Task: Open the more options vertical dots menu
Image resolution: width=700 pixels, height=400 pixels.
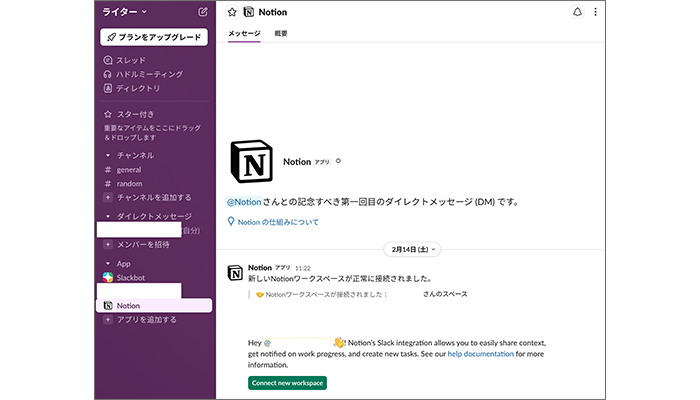Action: click(595, 12)
